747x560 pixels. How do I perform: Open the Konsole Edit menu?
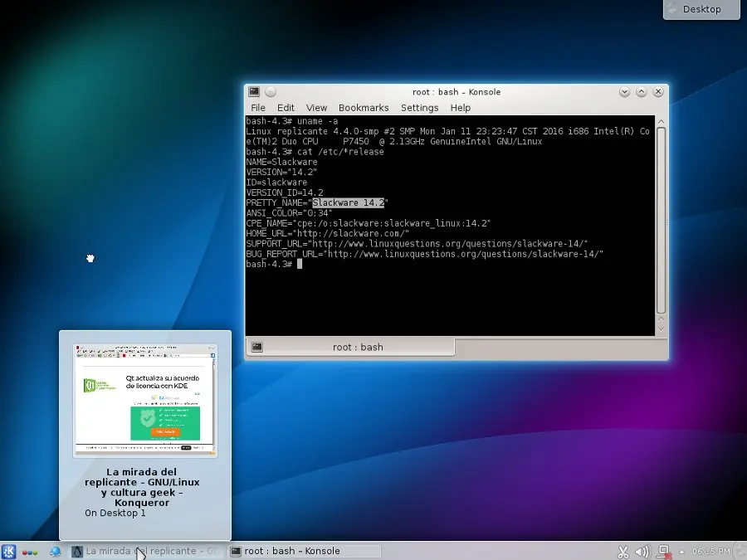pyautogui.click(x=286, y=108)
